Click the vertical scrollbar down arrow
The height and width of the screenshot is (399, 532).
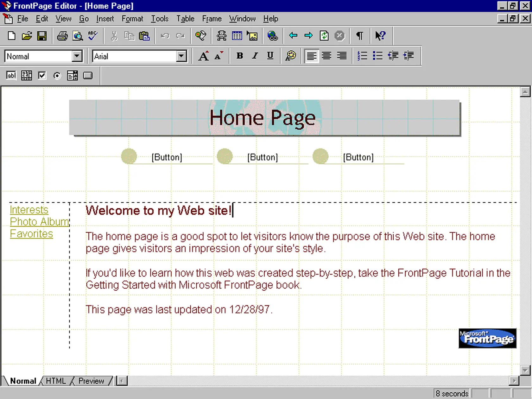point(525,370)
